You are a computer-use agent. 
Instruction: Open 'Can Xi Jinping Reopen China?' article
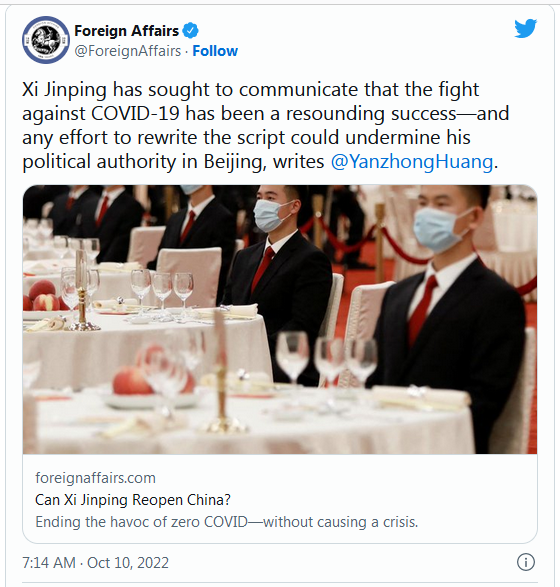coord(133,500)
